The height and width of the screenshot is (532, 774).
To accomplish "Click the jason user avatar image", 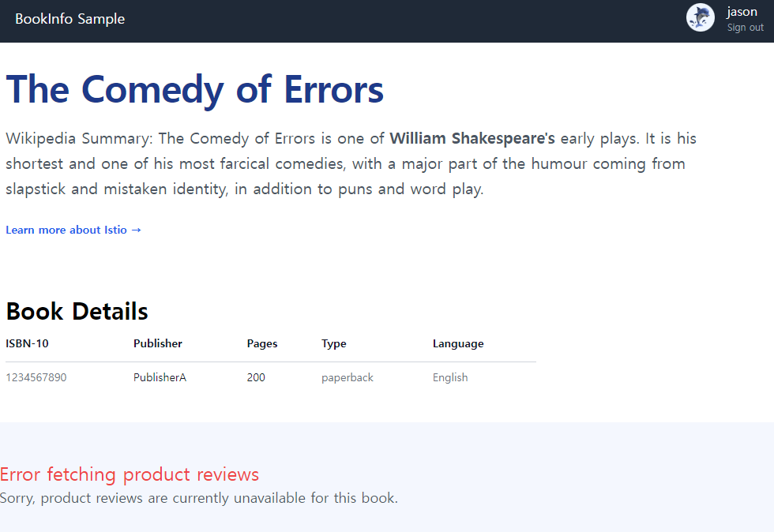I will pyautogui.click(x=700, y=18).
